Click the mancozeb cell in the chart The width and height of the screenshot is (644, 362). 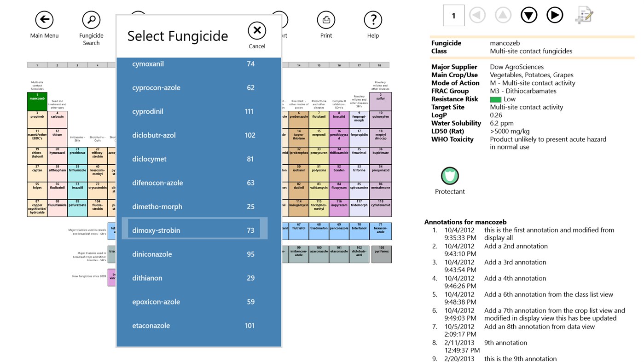tap(37, 98)
